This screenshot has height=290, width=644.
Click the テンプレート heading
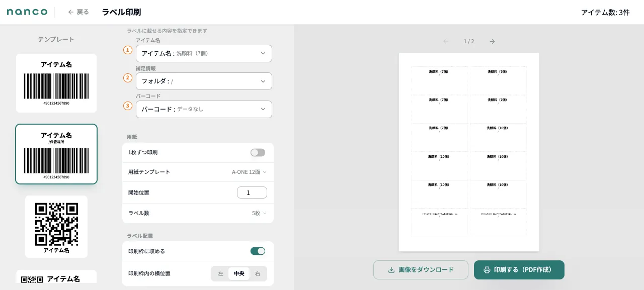[x=56, y=39]
